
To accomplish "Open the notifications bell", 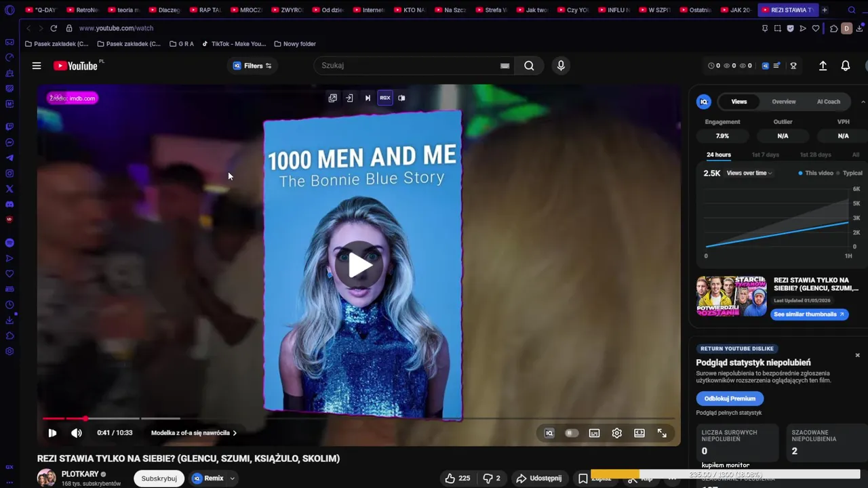I will 846,66.
